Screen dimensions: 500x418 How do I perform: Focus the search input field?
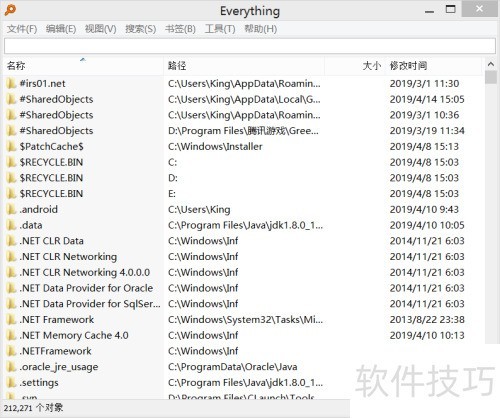250,46
